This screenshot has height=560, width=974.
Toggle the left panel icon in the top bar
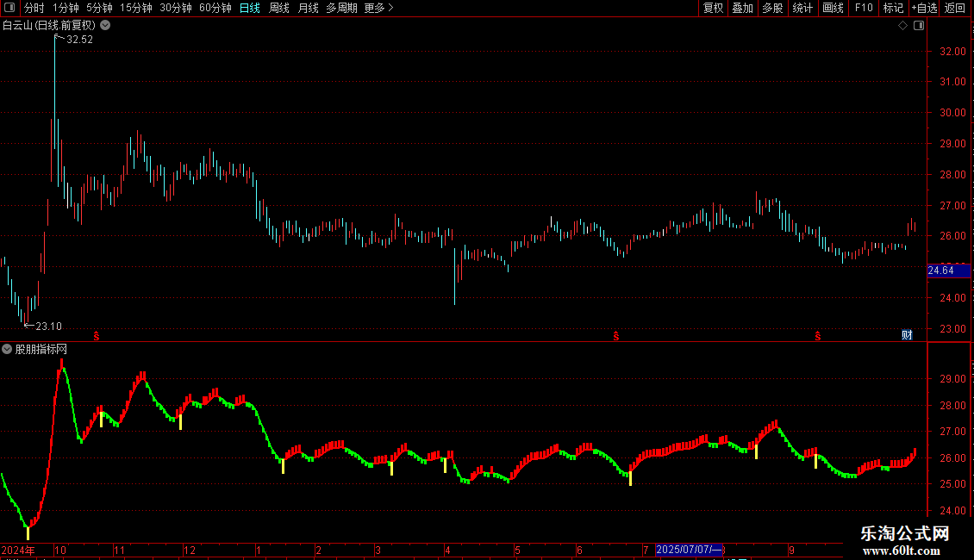9,8
